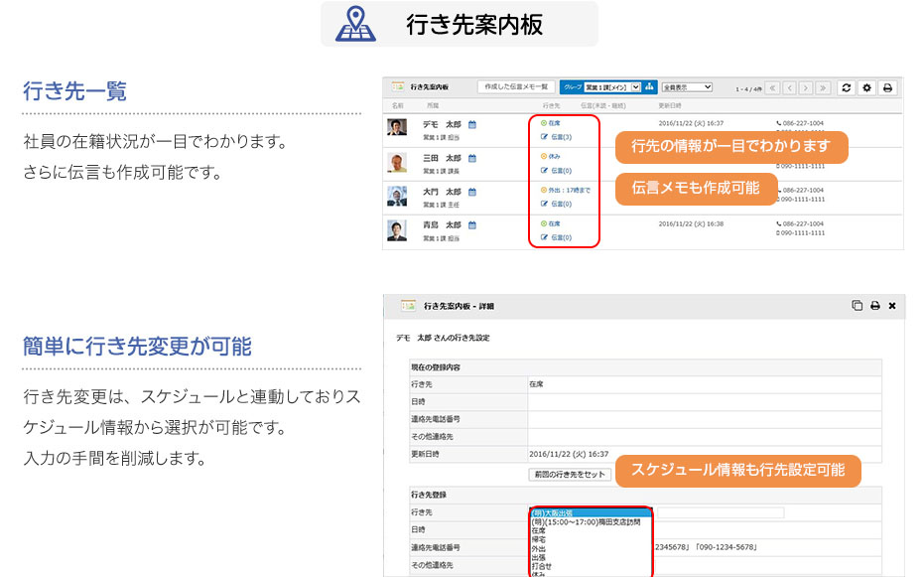Open calendar icon next to 大門 太郎

point(472,192)
